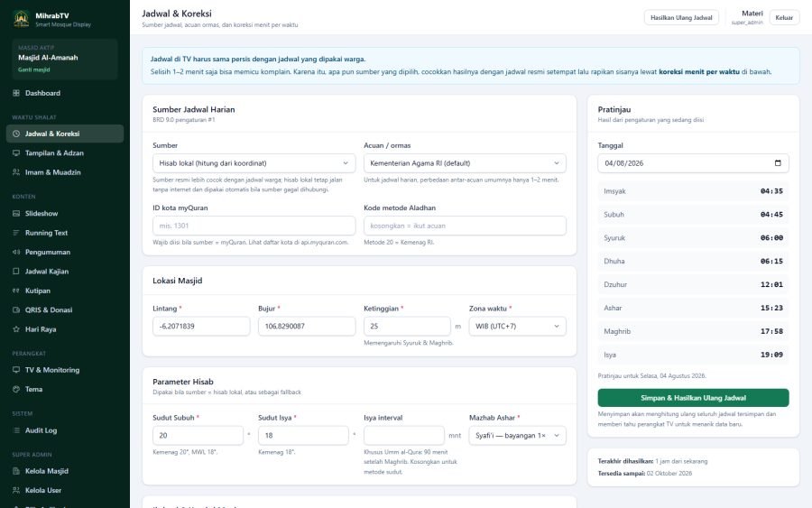Click the people icon beside Imam & Muadzin
The height and width of the screenshot is (508, 812).
(16, 172)
